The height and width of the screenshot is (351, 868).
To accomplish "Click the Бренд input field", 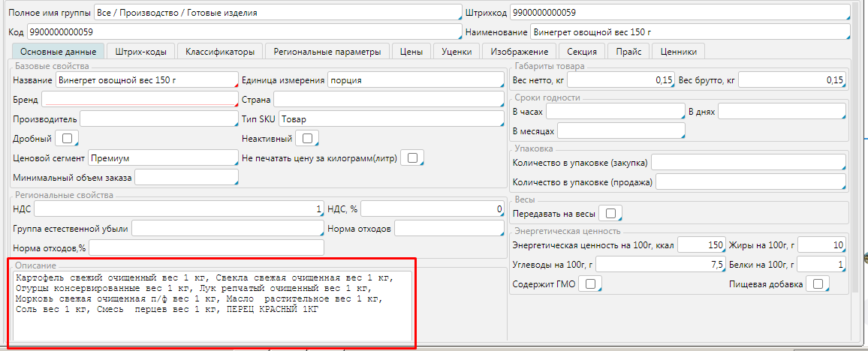I will [140, 100].
